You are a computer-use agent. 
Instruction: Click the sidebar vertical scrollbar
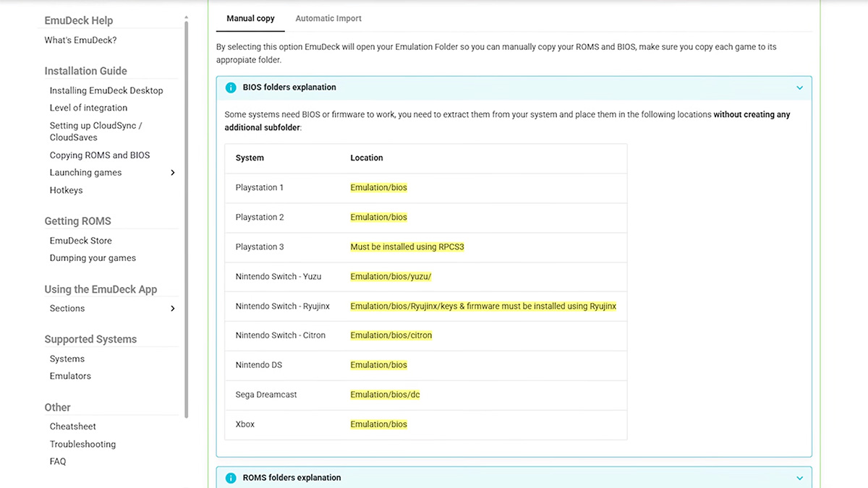click(187, 217)
